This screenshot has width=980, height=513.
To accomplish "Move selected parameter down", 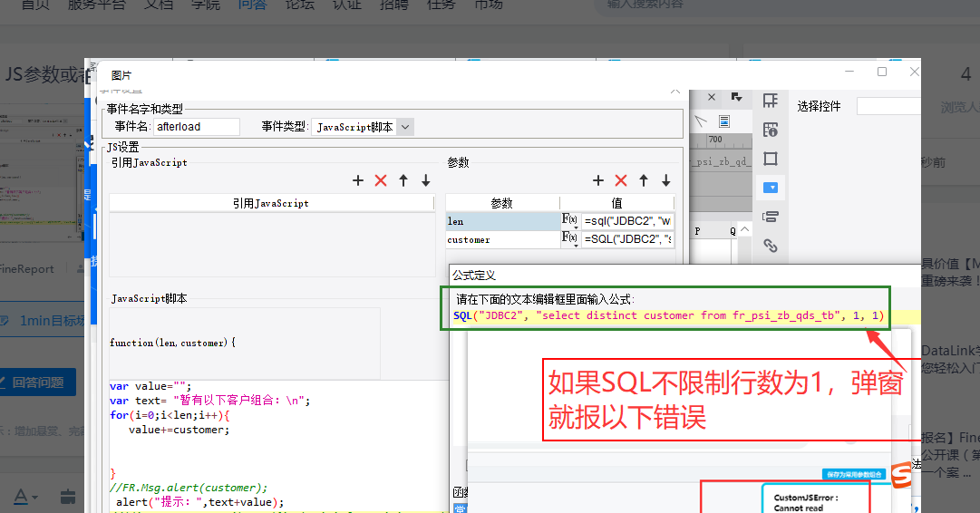I will point(666,180).
